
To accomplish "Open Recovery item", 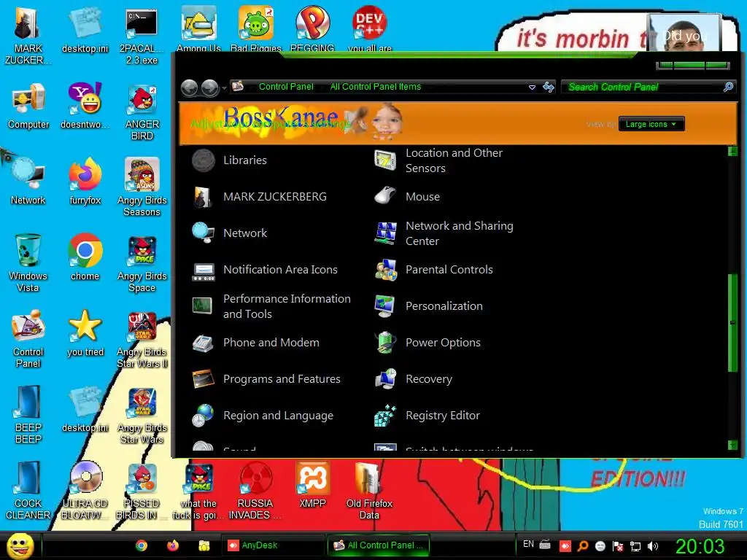I will [414, 379].
